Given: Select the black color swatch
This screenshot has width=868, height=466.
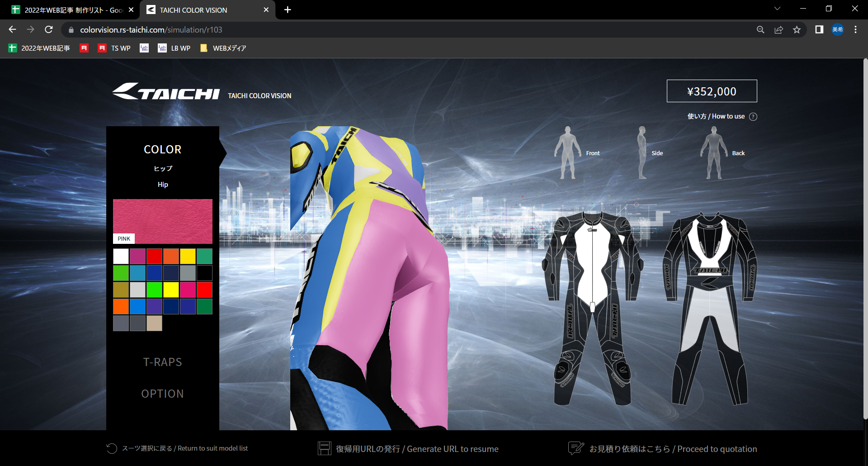Looking at the screenshot, I should click(x=204, y=273).
